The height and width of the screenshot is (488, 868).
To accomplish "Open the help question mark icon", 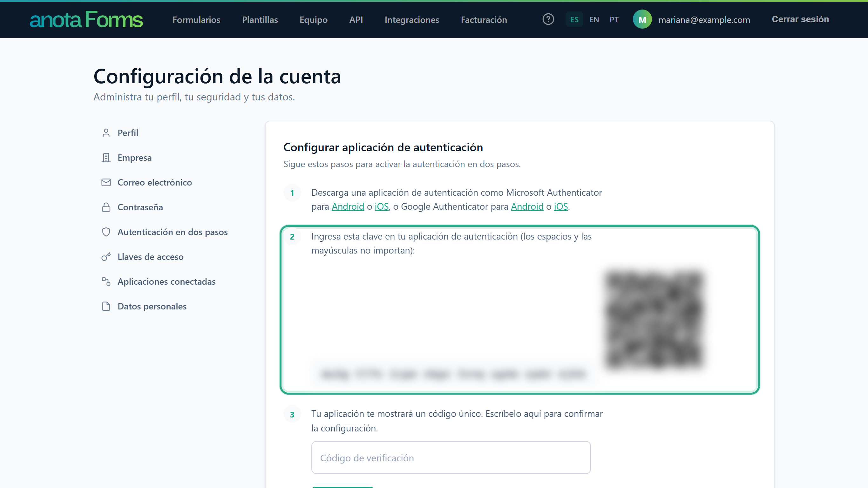I will [x=548, y=20].
